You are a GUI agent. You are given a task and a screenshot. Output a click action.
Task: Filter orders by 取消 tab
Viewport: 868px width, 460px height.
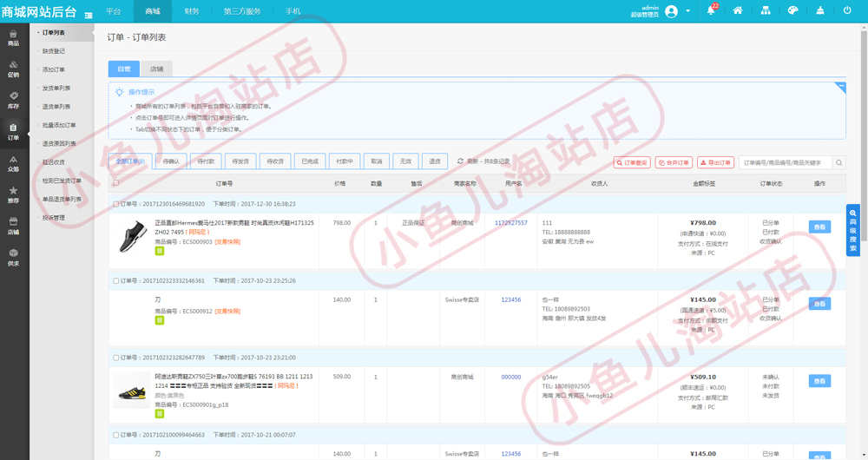pos(377,161)
